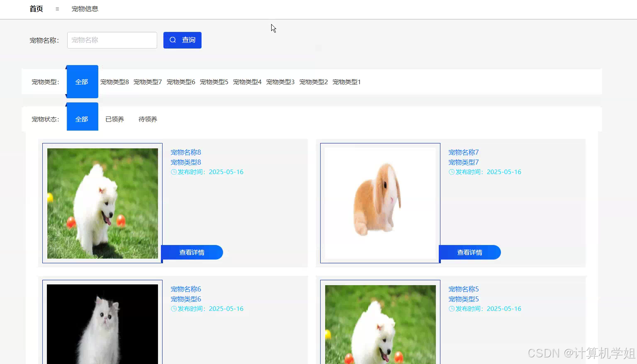Open the dog photo of 宠物名称5
637x364 pixels.
click(x=380, y=324)
